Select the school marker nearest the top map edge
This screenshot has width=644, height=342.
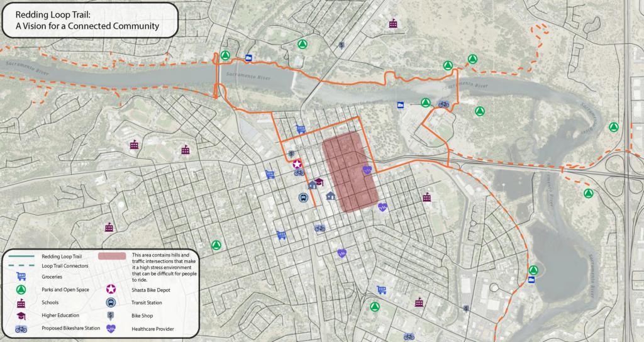coord(394,23)
